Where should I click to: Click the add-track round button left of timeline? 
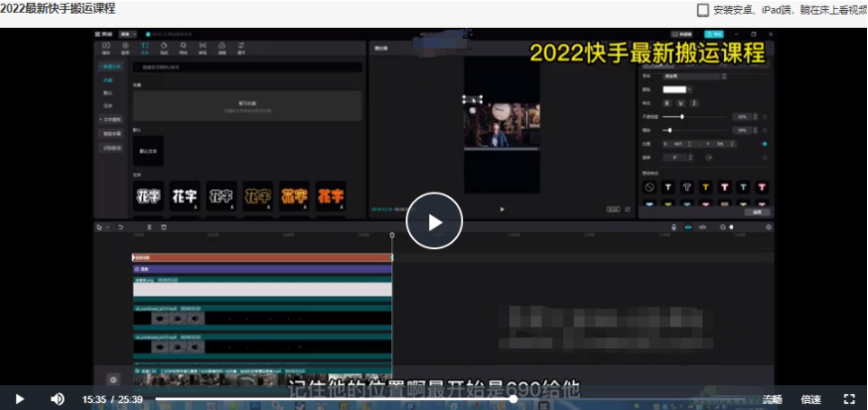point(113,379)
